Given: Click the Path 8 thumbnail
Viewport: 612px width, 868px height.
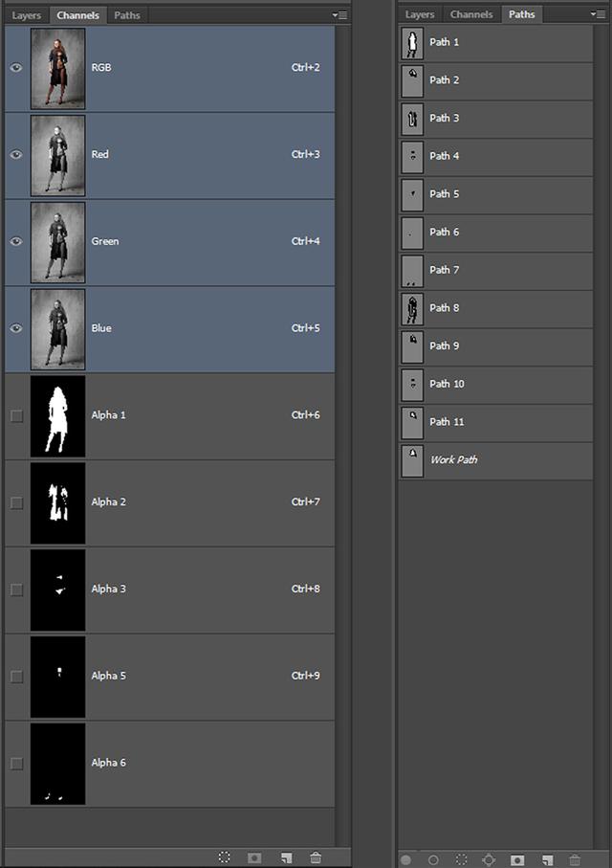Looking at the screenshot, I should (412, 309).
